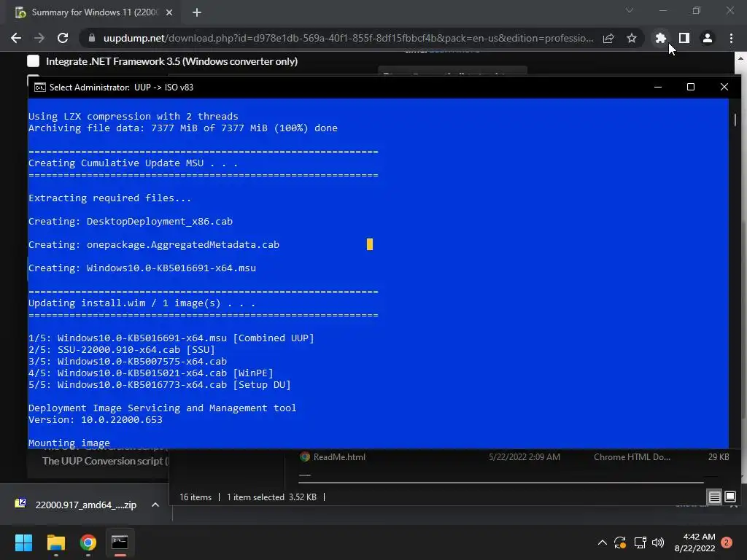Reload the uupdump page
Viewport: 747px width, 560px height.
(x=63, y=38)
